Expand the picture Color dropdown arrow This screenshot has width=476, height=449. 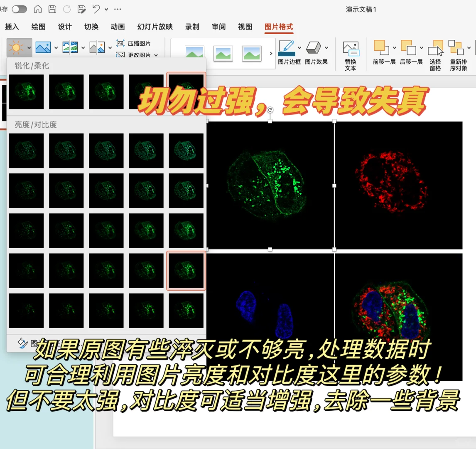point(56,48)
